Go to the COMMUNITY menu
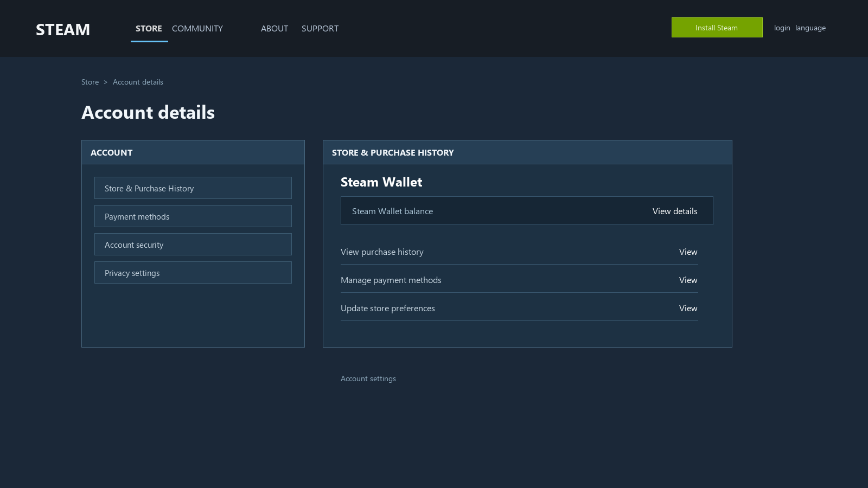The width and height of the screenshot is (868, 488). (197, 28)
